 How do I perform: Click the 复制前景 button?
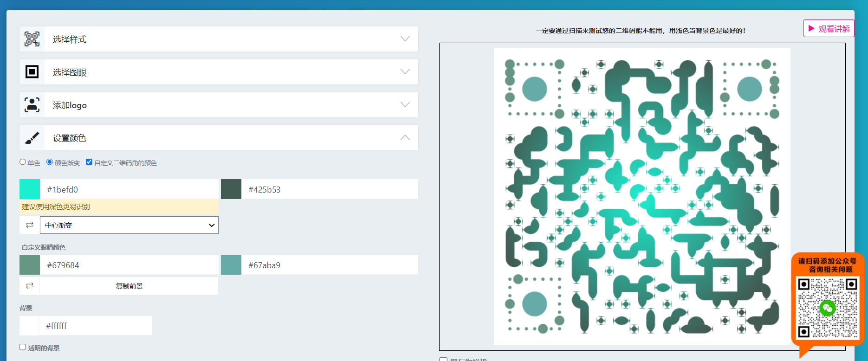coord(129,286)
